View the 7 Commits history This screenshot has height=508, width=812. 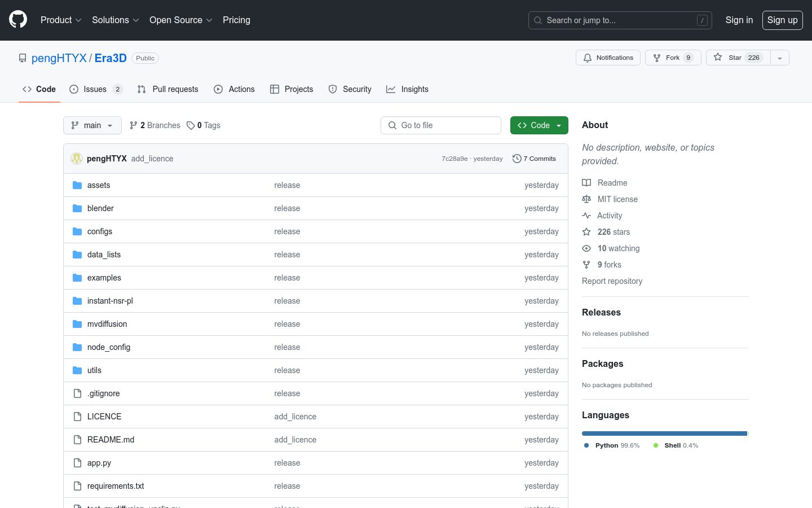click(534, 159)
